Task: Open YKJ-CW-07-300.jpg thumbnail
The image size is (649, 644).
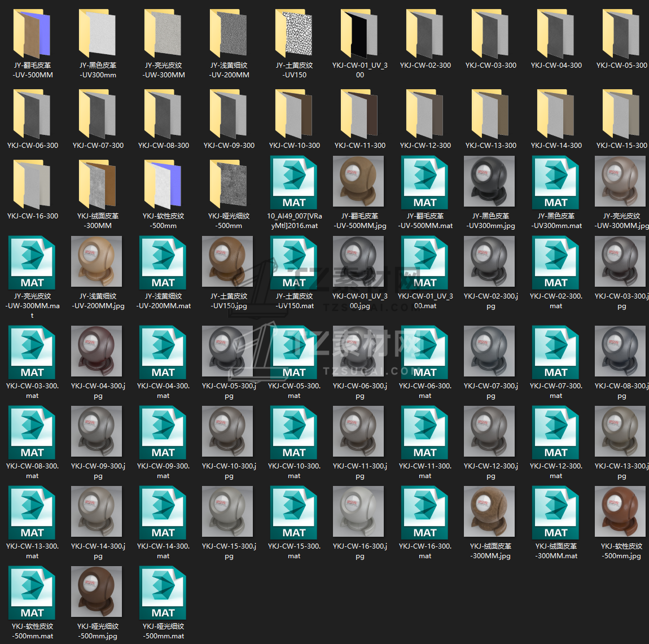Action: tap(489, 352)
